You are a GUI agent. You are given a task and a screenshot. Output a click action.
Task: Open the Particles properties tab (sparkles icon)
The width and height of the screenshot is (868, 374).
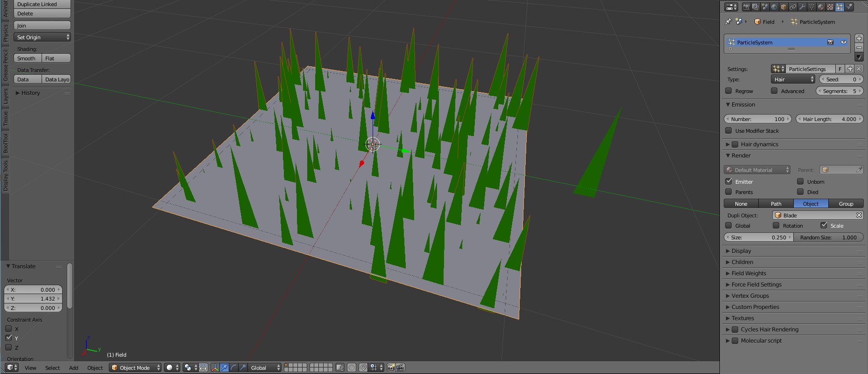coord(840,7)
